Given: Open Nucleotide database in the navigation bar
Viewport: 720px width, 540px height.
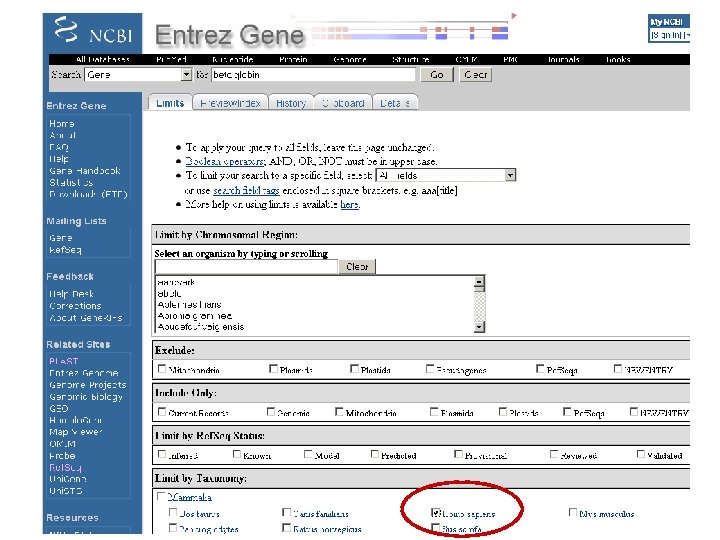Looking at the screenshot, I should 232,60.
